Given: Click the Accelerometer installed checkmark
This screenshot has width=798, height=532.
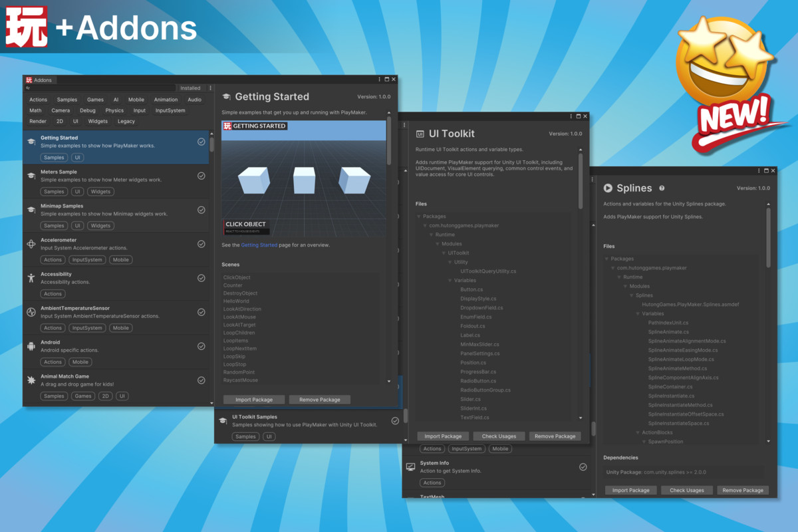Looking at the screenshot, I should (201, 244).
